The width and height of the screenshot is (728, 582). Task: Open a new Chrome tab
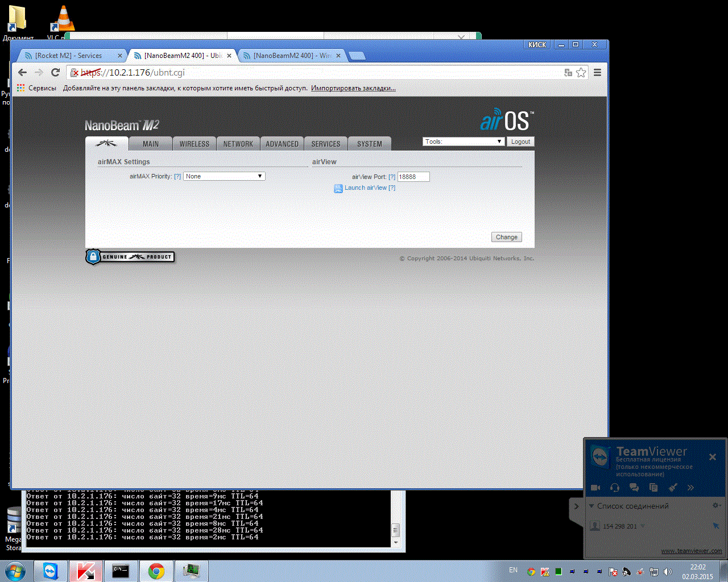pyautogui.click(x=357, y=56)
